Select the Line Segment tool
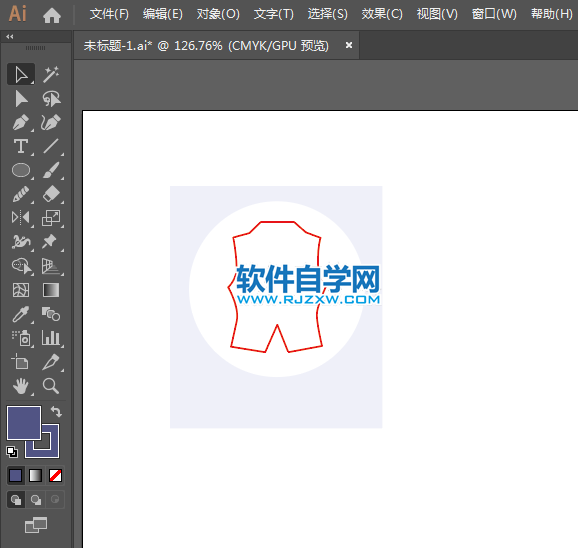The image size is (578, 548). pyautogui.click(x=51, y=146)
